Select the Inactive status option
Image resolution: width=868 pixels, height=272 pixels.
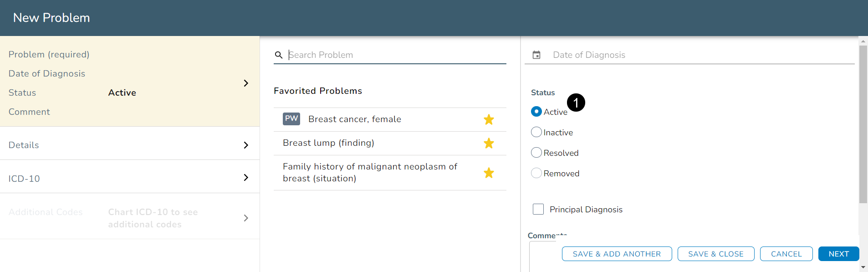coord(536,132)
